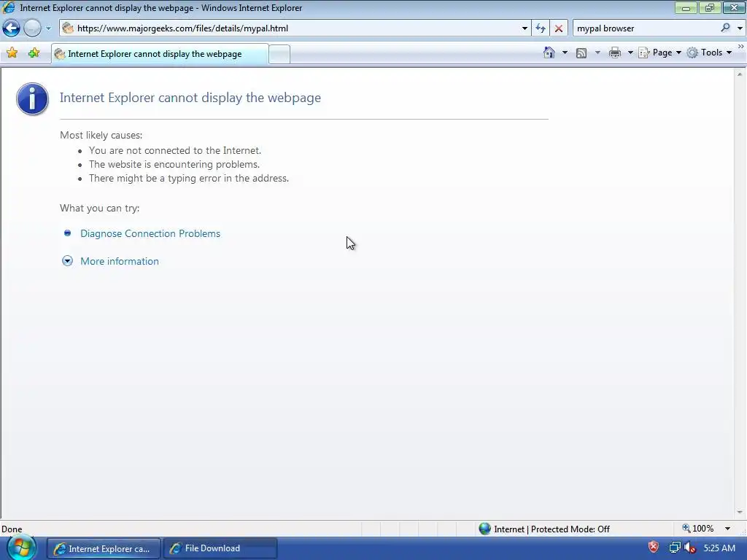Image resolution: width=747 pixels, height=560 pixels.
Task: Refresh the page with the Refresh icon
Action: coord(541,28)
